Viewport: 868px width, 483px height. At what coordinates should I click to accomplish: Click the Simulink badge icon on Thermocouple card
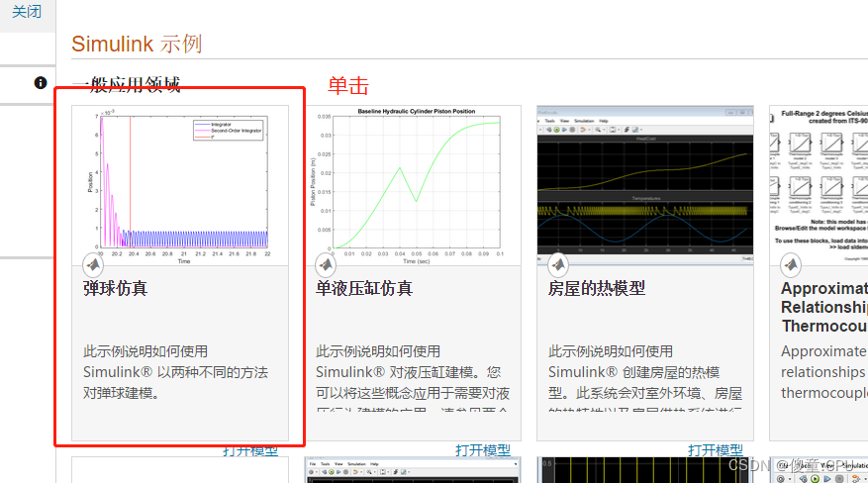point(791,265)
